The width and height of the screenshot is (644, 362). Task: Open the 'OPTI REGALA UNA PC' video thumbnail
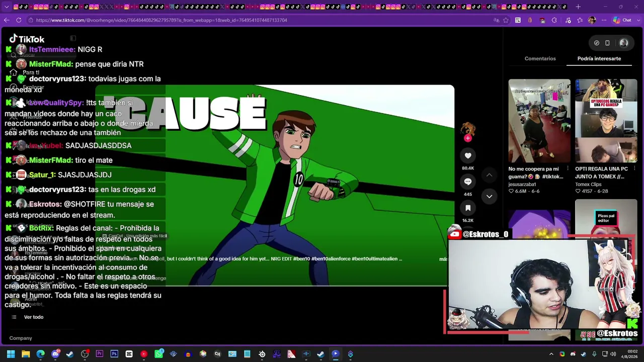click(x=606, y=121)
